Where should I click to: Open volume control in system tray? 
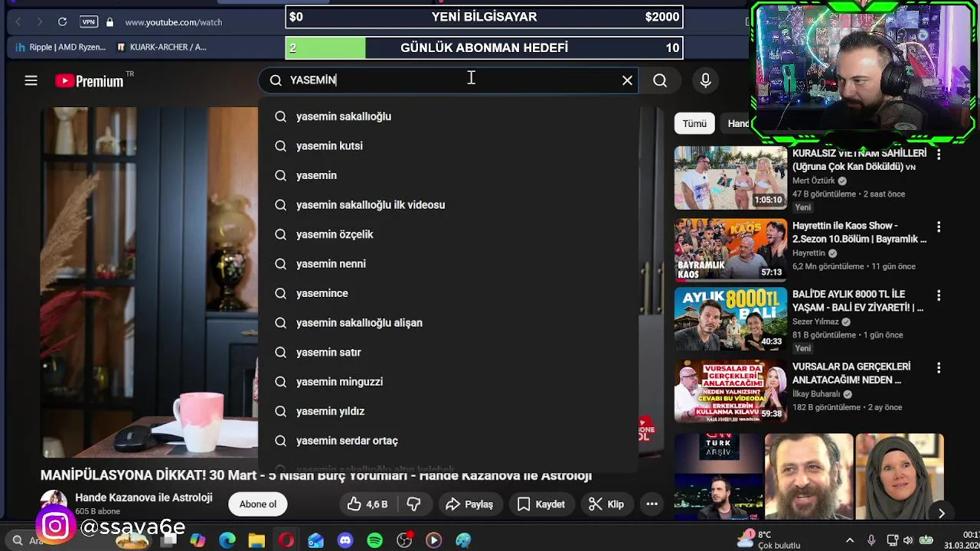point(908,540)
